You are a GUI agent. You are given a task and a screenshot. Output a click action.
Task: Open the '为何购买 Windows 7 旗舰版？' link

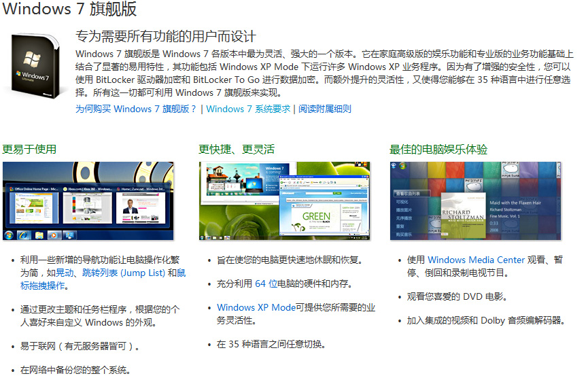(x=136, y=109)
